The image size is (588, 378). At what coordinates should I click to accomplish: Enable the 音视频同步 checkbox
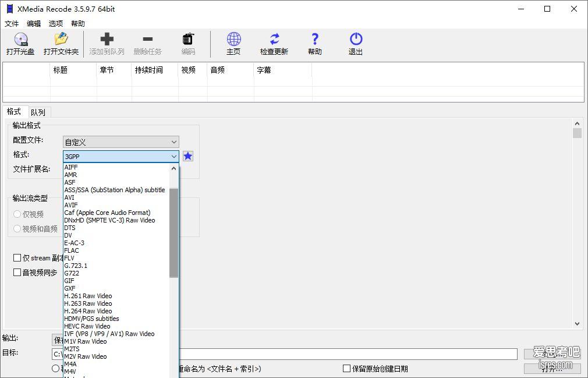(x=17, y=273)
